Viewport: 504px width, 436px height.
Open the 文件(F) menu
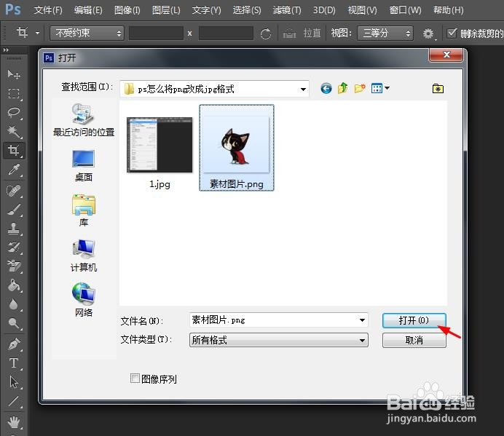(x=48, y=10)
